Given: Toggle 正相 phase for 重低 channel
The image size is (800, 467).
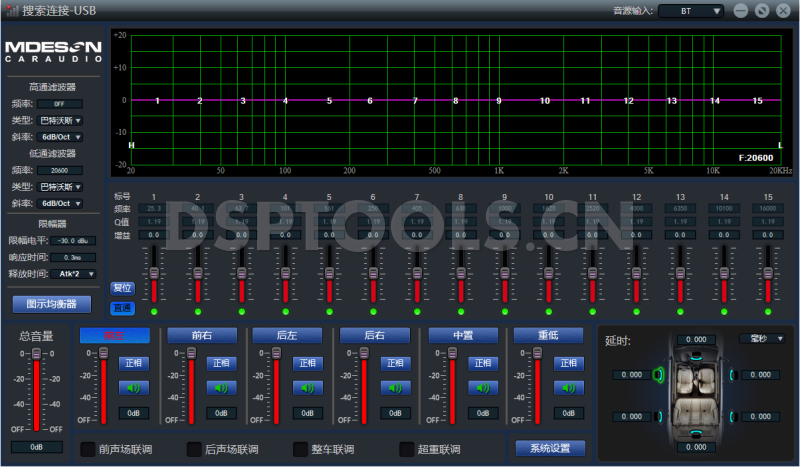Looking at the screenshot, I should coord(569,363).
